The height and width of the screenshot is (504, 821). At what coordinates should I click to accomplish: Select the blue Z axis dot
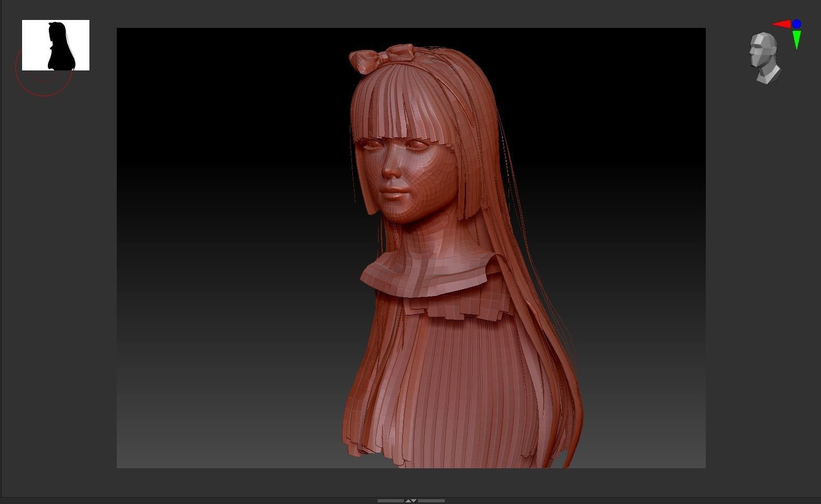(796, 24)
